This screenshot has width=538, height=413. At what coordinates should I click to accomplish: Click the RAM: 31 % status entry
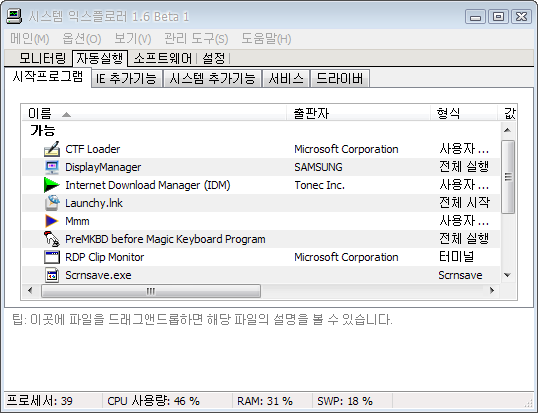(265, 401)
